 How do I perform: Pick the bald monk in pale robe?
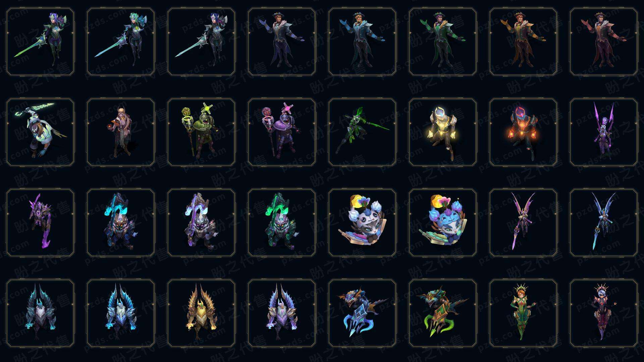point(121,132)
